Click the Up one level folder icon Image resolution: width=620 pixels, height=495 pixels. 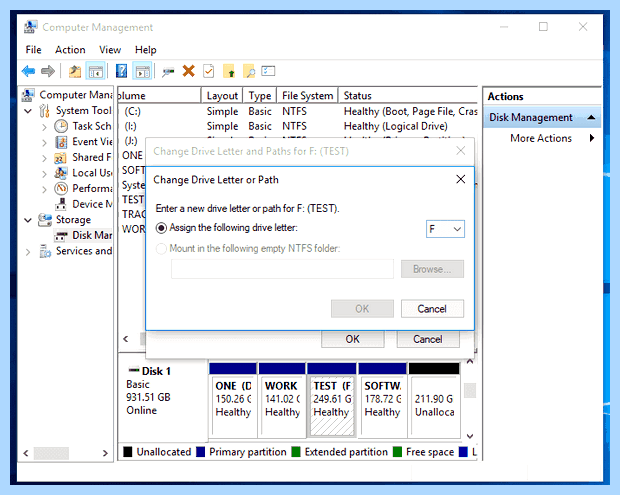75,72
